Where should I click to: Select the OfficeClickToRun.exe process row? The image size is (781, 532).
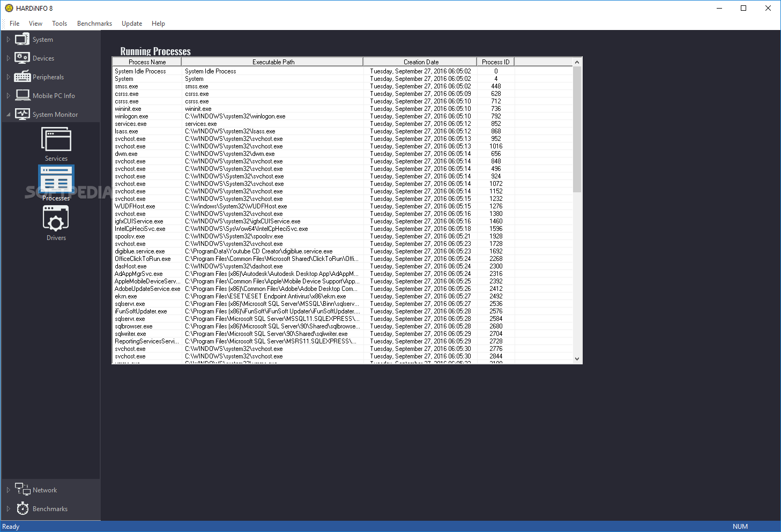[342, 259]
